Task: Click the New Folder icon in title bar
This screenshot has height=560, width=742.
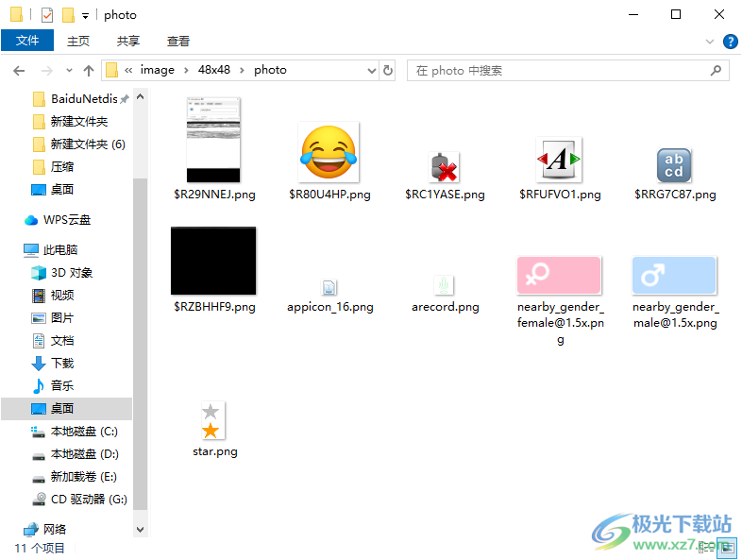Action: coord(68,15)
